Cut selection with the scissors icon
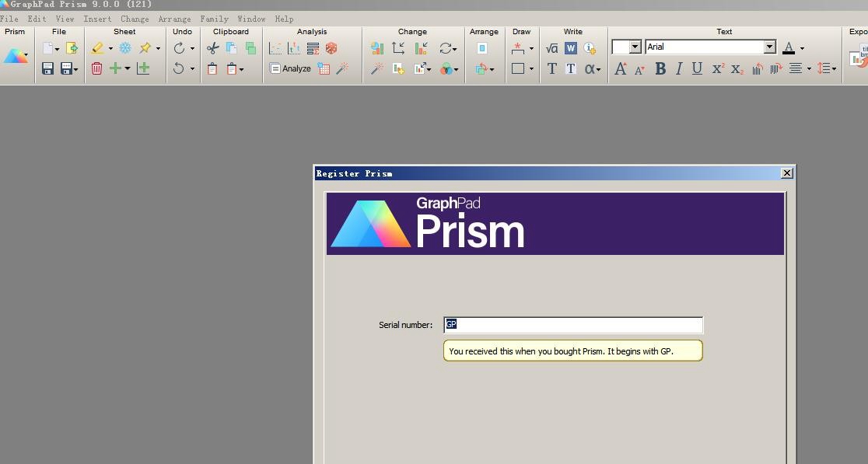Image resolution: width=868 pixels, height=464 pixels. tap(212, 48)
